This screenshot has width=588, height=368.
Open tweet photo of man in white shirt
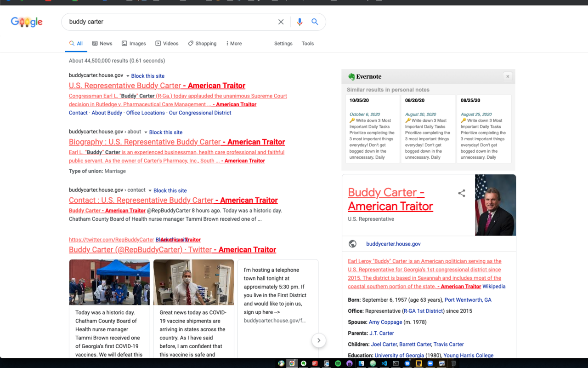click(193, 282)
